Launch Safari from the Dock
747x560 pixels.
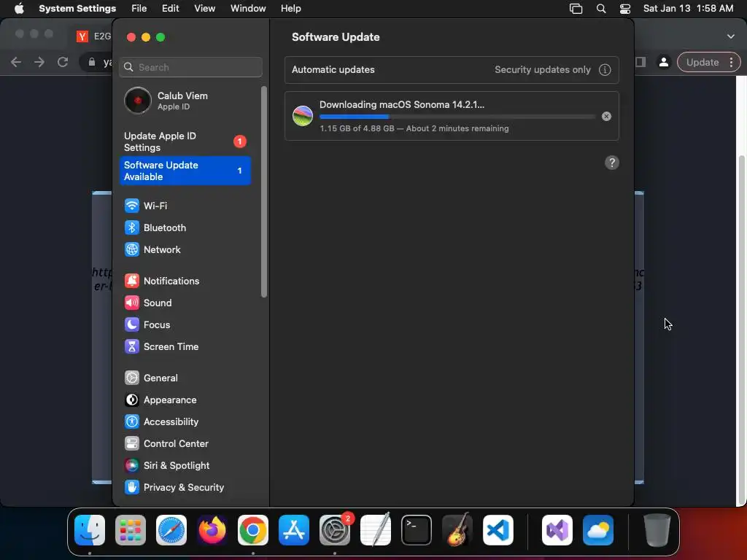point(171,530)
